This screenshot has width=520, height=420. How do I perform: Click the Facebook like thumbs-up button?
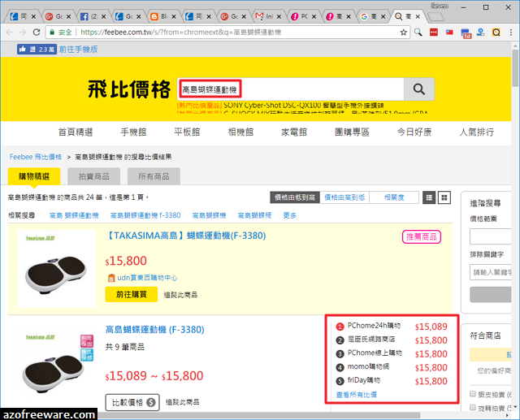point(37,50)
